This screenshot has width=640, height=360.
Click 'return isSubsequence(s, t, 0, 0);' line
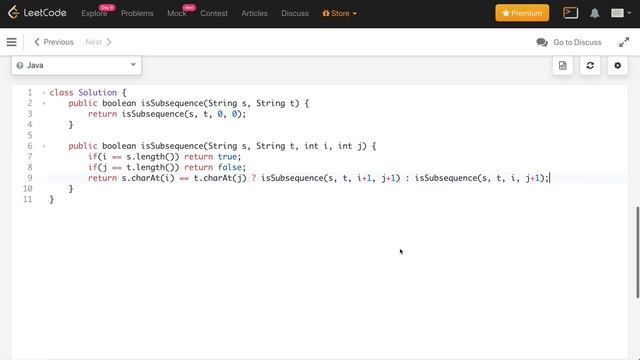(x=167, y=114)
